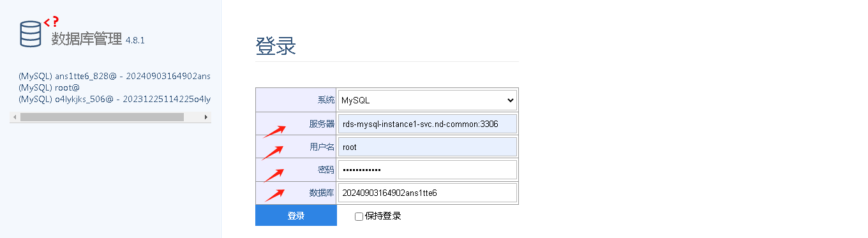868x238 pixels.
Task: Click the database cylinder logo icon
Action: tap(30, 34)
